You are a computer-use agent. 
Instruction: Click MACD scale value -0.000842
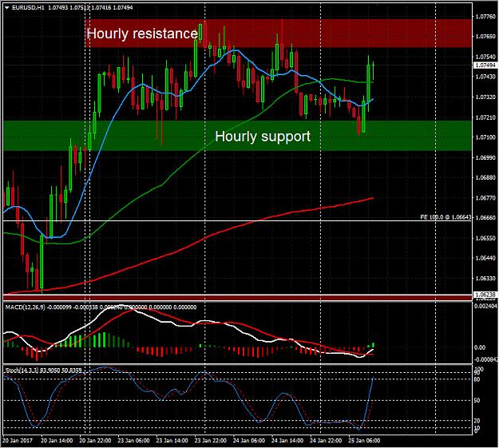pos(485,359)
